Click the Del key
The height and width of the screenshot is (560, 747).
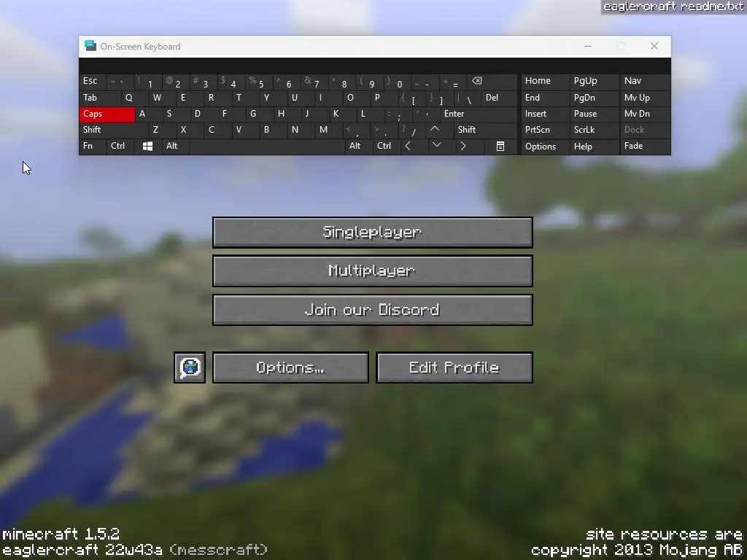pos(500,98)
